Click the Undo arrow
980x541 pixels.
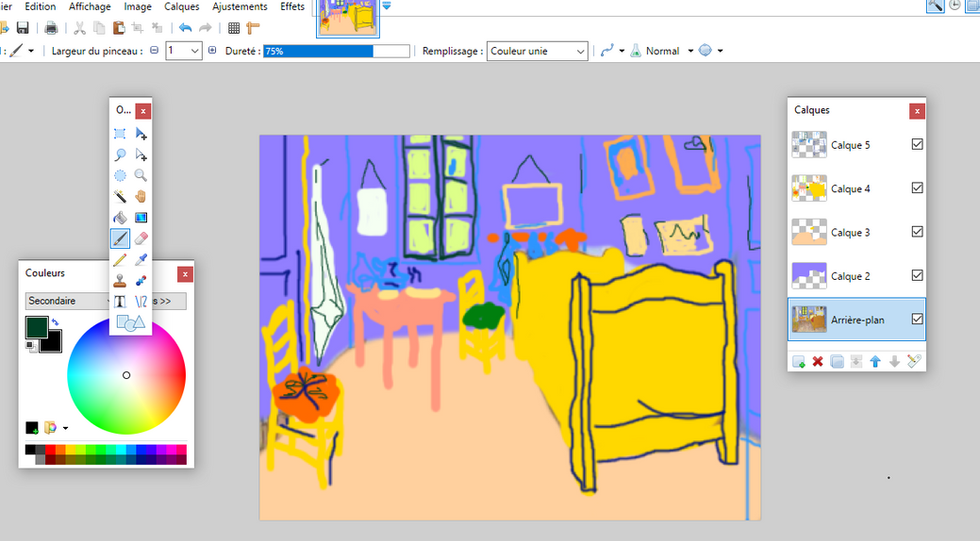point(185,27)
